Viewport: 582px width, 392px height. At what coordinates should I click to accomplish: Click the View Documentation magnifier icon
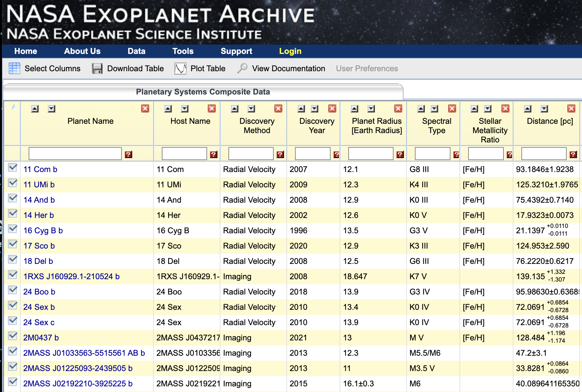click(242, 68)
